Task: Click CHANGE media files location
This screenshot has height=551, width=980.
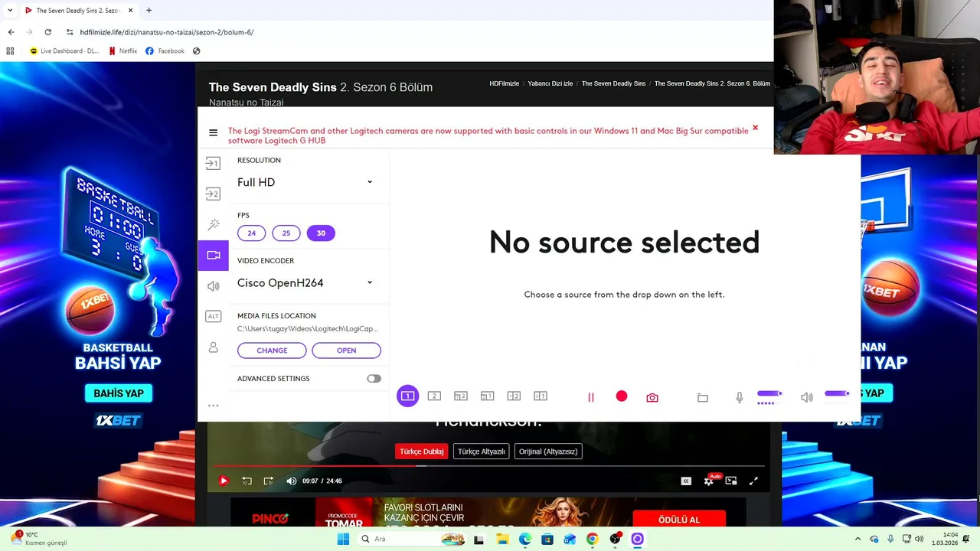Action: click(x=272, y=350)
